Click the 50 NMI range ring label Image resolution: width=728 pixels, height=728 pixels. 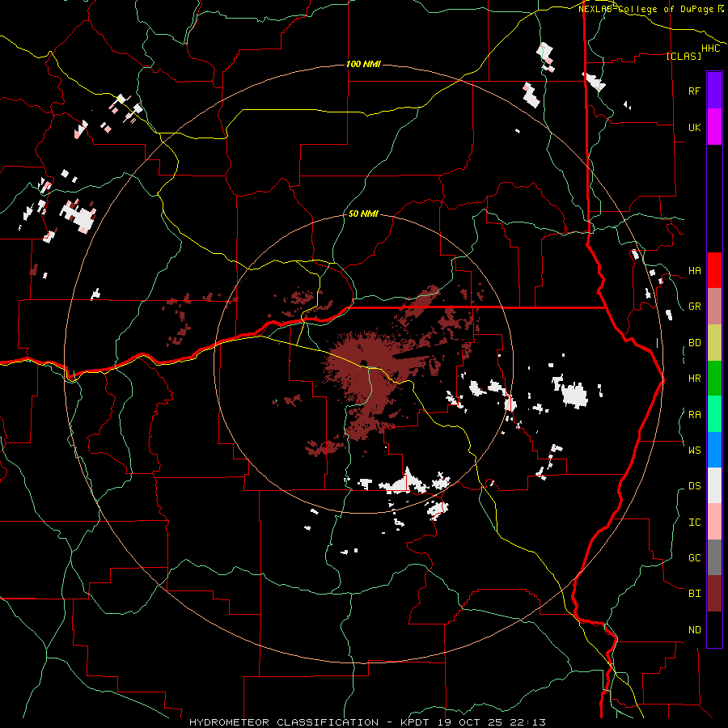pos(363,214)
